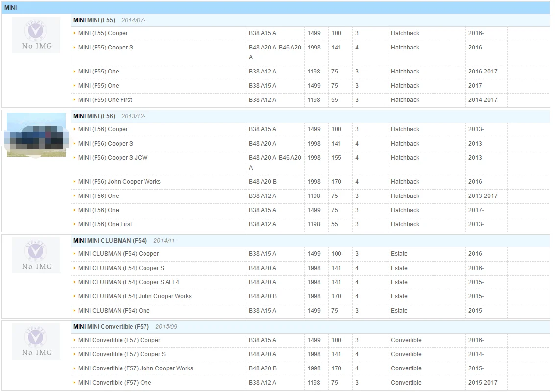This screenshot has width=555, height=392.
Task: Click the 2014/11- date for MINI CLUBMAN (F54)
Action: pos(165,241)
